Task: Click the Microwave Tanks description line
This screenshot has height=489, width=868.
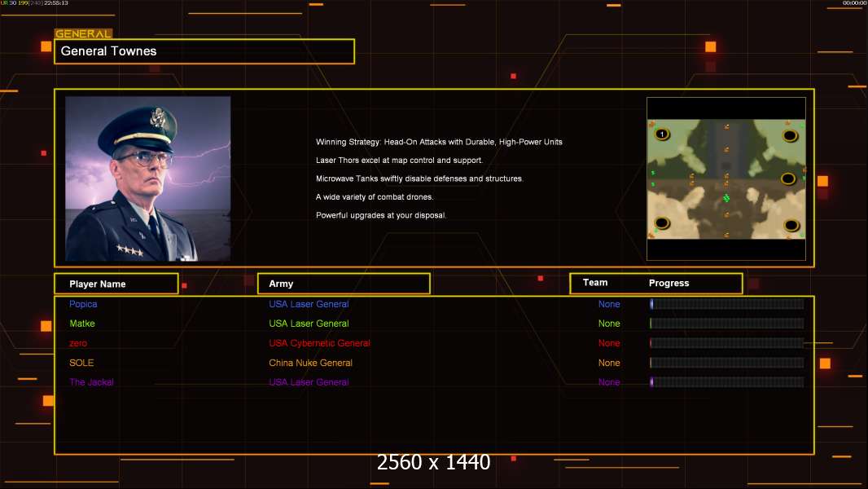Action: click(x=419, y=178)
